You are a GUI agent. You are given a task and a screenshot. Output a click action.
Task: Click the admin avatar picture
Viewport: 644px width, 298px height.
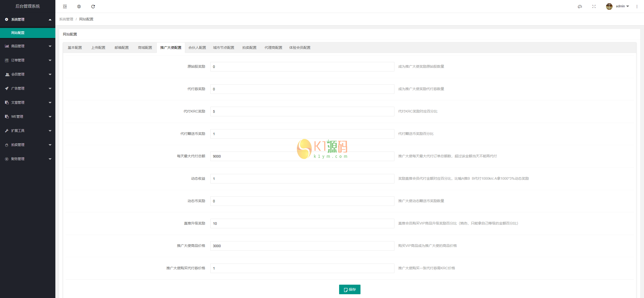(x=609, y=7)
